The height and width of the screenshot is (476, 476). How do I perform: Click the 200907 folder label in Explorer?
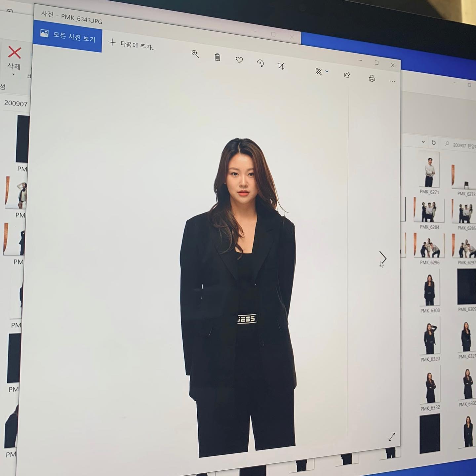[16, 103]
